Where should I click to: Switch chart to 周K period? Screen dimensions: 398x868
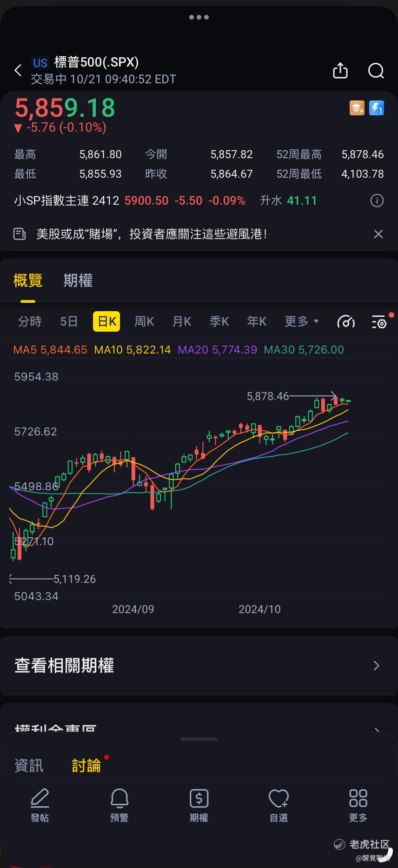(x=144, y=321)
